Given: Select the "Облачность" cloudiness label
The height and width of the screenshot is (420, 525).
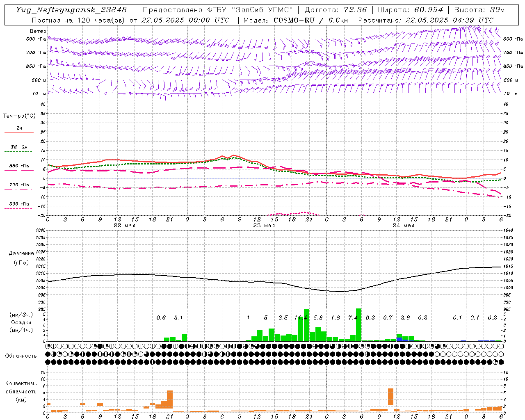Looking at the screenshot, I should tap(21, 356).
